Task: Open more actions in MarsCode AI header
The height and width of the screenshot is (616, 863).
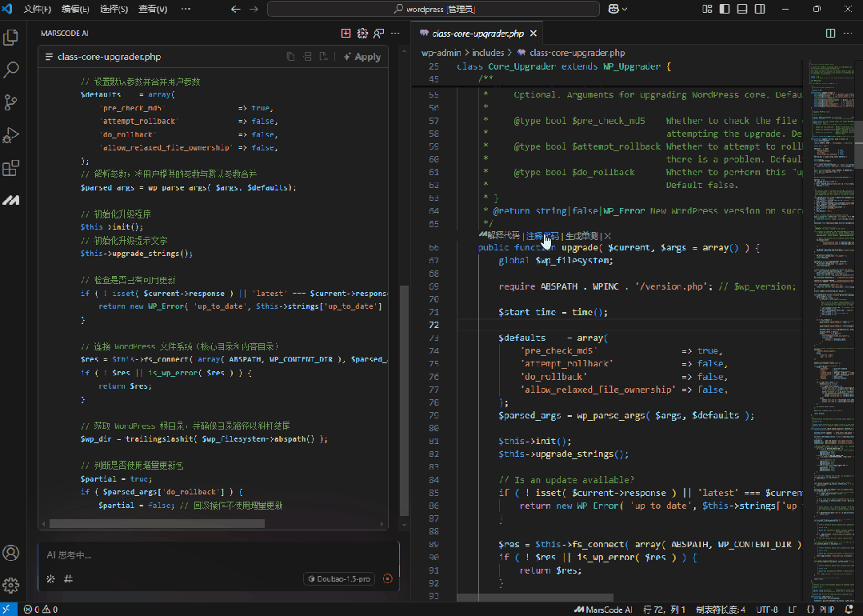Action: 395,34
